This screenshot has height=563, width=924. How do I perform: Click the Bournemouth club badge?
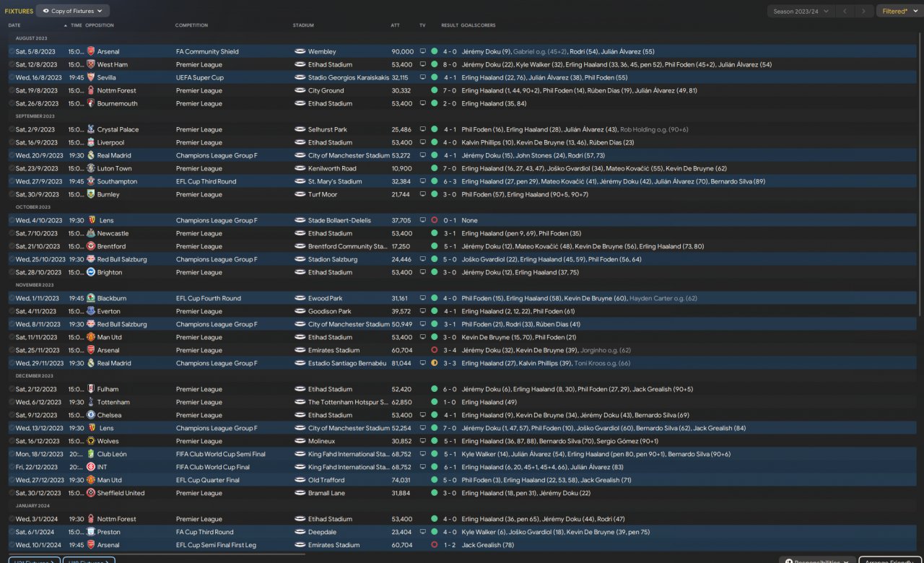point(90,103)
